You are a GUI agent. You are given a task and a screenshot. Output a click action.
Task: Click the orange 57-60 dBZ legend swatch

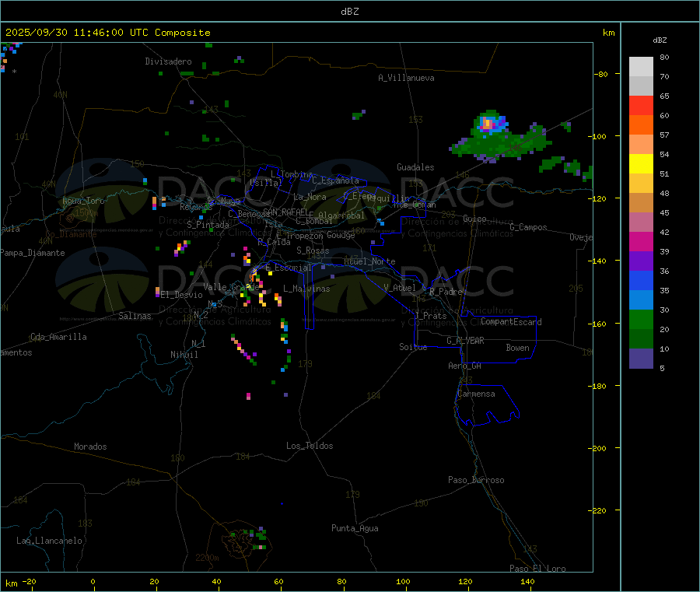(641, 125)
